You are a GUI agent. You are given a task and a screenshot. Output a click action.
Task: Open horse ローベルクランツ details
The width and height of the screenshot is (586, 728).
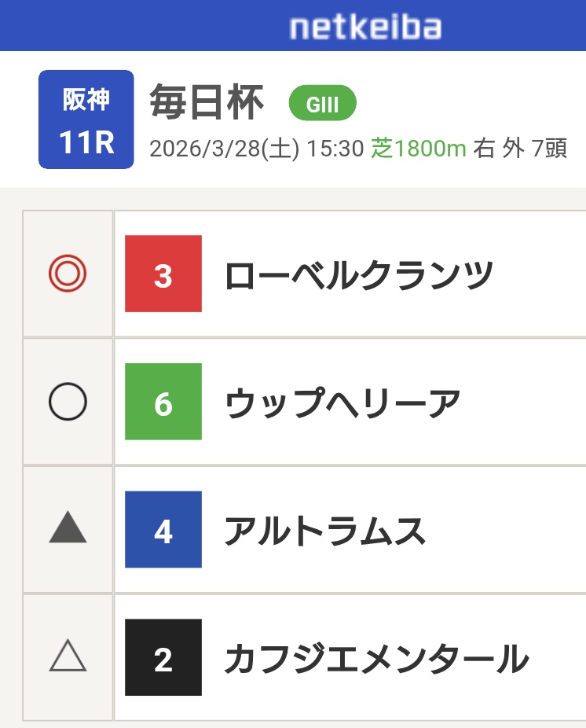[359, 275]
